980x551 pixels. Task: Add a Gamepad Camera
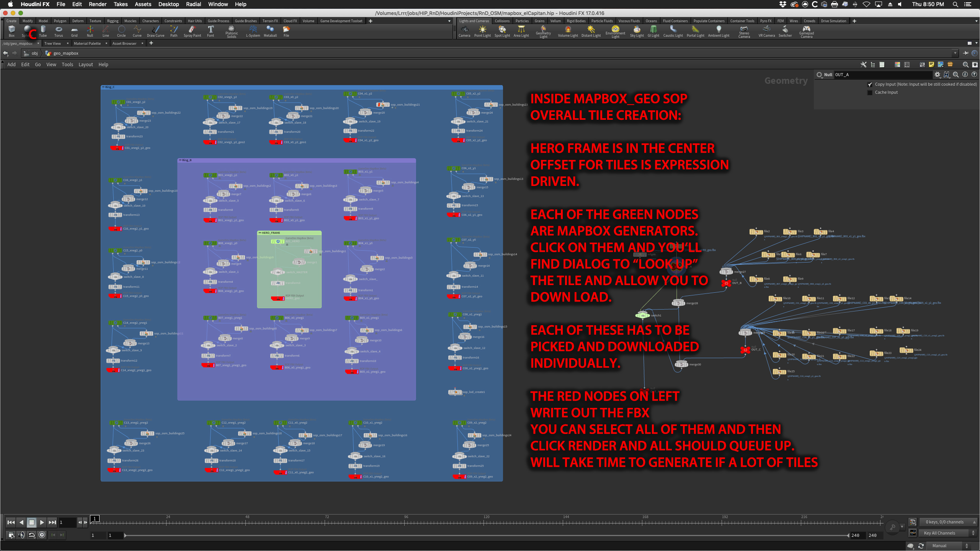point(807,32)
